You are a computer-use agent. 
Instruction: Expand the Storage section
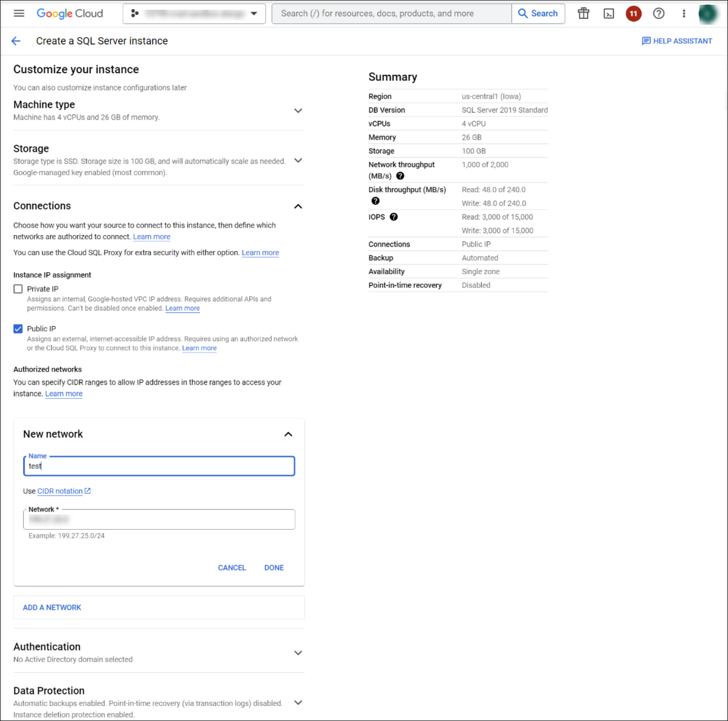(299, 160)
